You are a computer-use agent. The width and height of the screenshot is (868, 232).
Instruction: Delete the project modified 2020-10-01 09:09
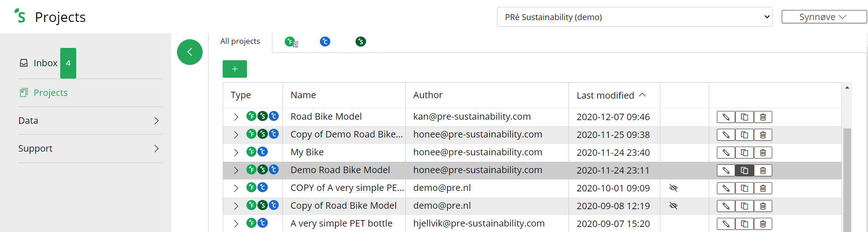click(x=763, y=188)
